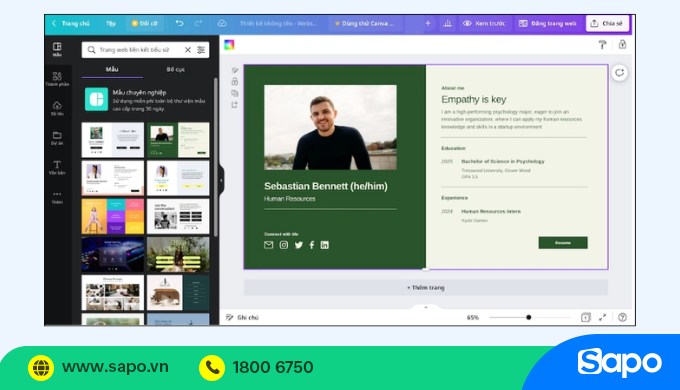Image resolution: width=680 pixels, height=390 pixels.
Task: Add a page via side icon
Action: [x=235, y=105]
